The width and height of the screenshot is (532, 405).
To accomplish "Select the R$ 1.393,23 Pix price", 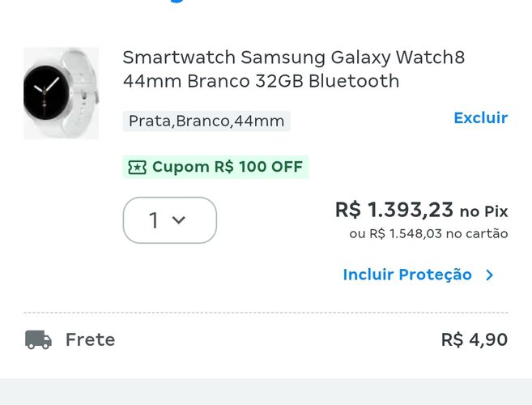I will click(x=394, y=210).
